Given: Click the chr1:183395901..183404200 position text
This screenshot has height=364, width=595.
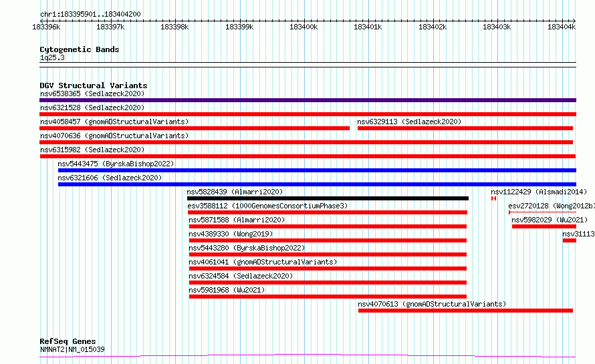Looking at the screenshot, I should pos(90,14).
